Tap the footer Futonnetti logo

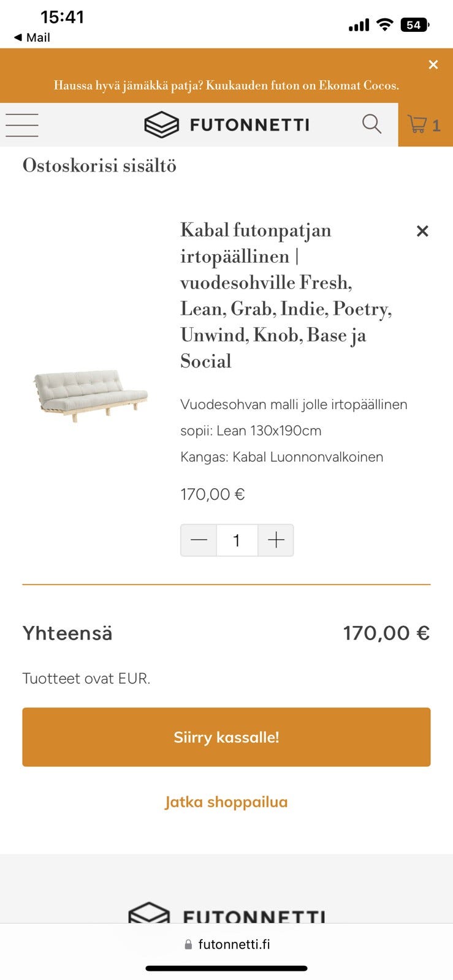(227, 914)
